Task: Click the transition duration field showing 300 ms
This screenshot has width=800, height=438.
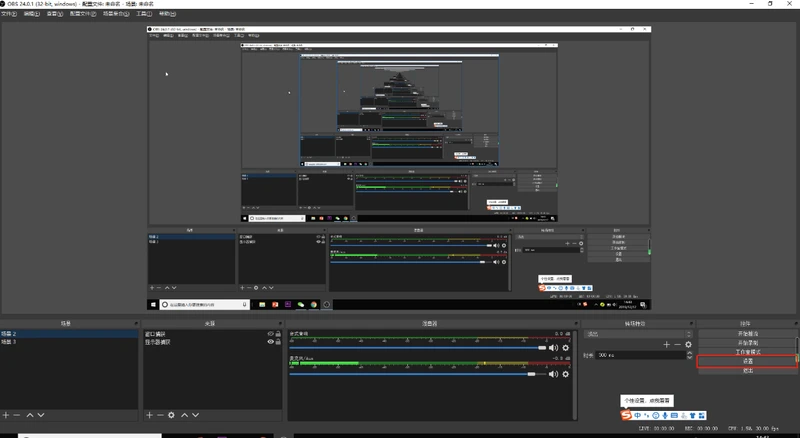Action: coord(641,355)
